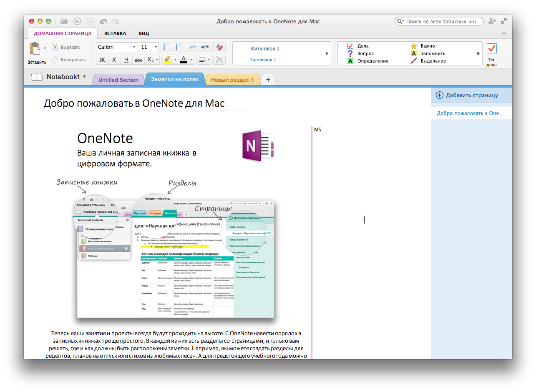
Task: Increase the paragraph indent
Action: point(205,47)
